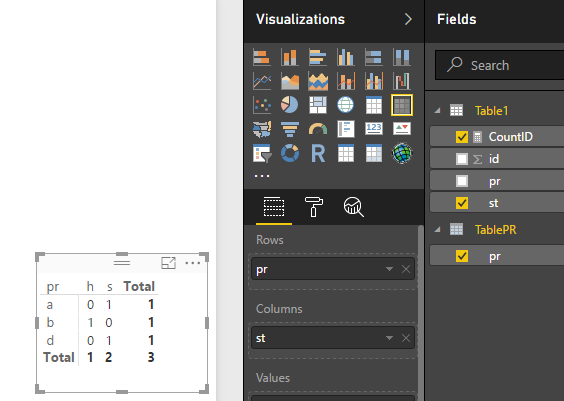Screen dimensions: 564x401
Task: Select the globe map visualization
Action: point(346,105)
